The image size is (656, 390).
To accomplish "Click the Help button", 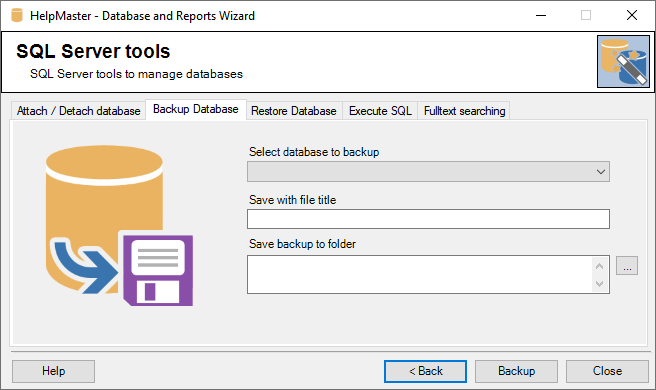I will coord(54,371).
